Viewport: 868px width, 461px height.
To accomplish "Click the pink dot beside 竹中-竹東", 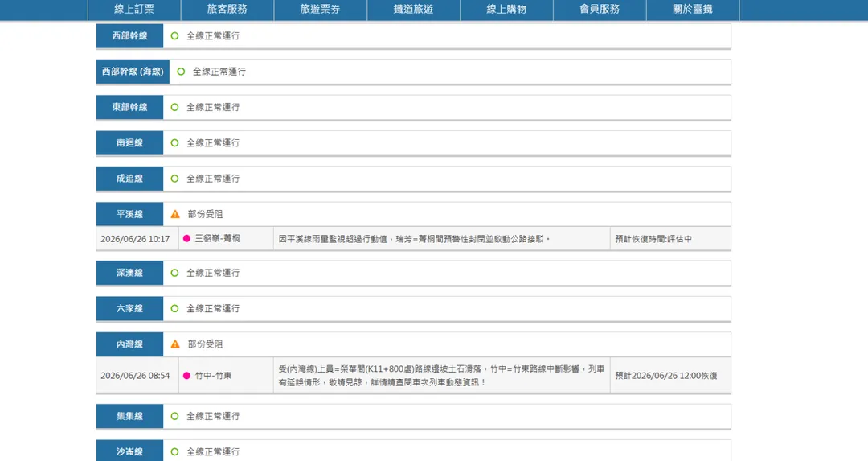I will click(186, 376).
